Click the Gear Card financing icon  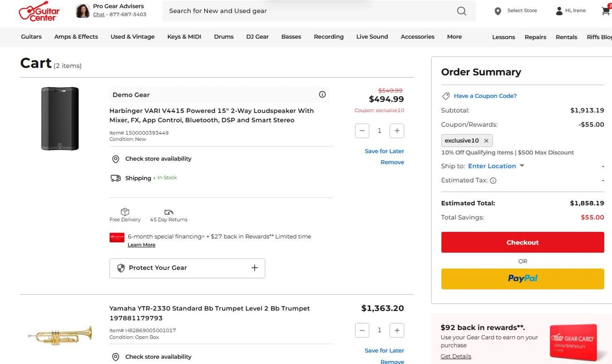[x=117, y=237]
